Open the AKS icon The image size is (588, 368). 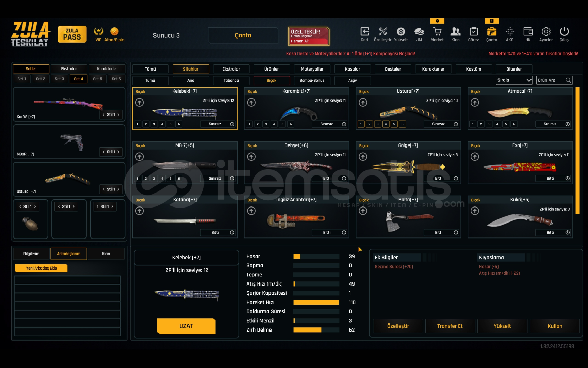(510, 32)
